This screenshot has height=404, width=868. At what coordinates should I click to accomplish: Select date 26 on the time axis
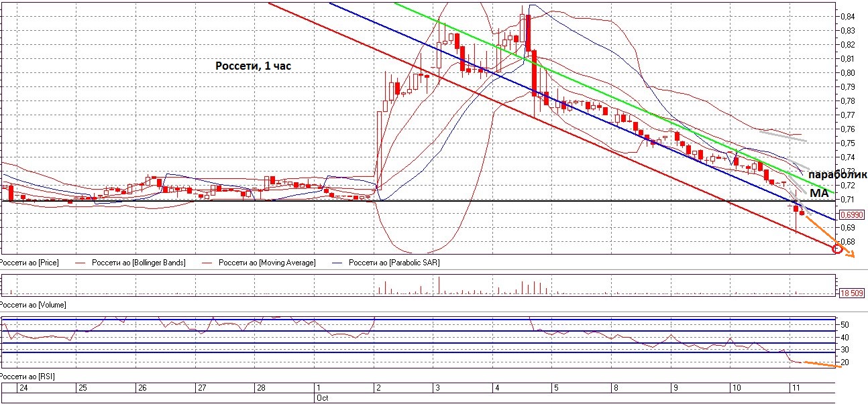[142, 388]
